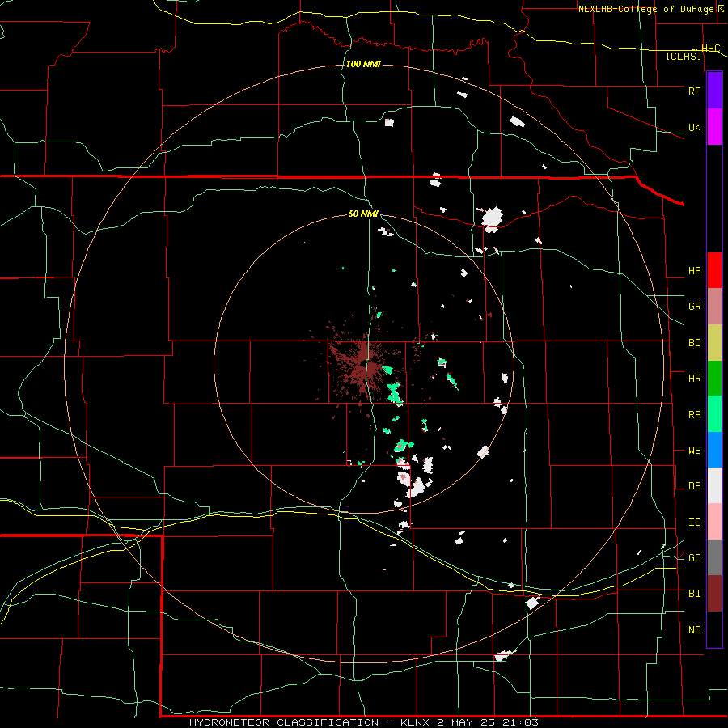Click the '21:03' timestamp text
This screenshot has width=728, height=728.
pos(518,722)
